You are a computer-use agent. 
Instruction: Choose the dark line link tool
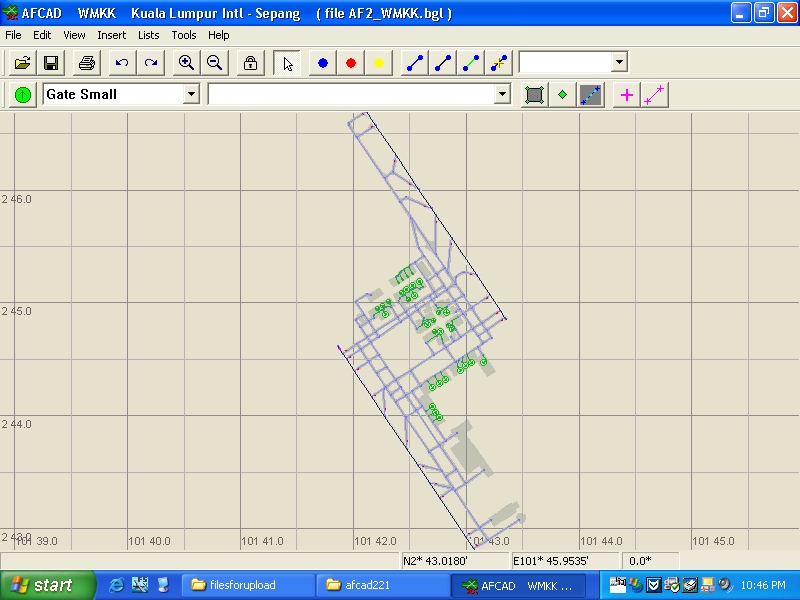[443, 63]
